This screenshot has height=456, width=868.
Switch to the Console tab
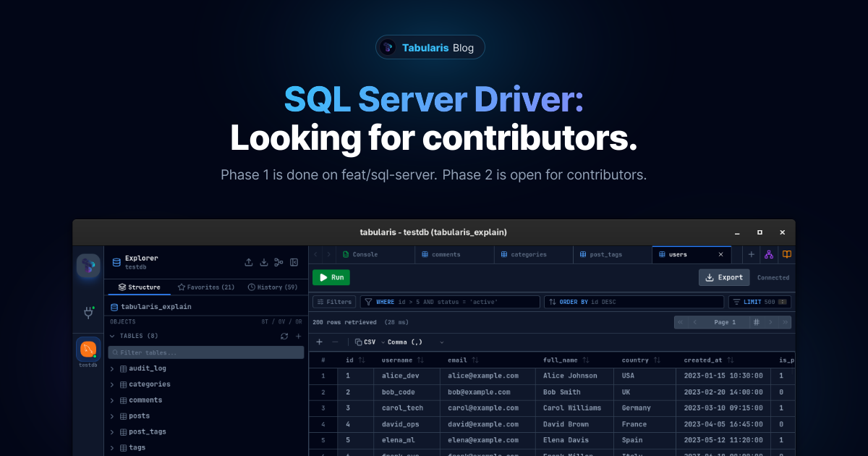click(367, 254)
